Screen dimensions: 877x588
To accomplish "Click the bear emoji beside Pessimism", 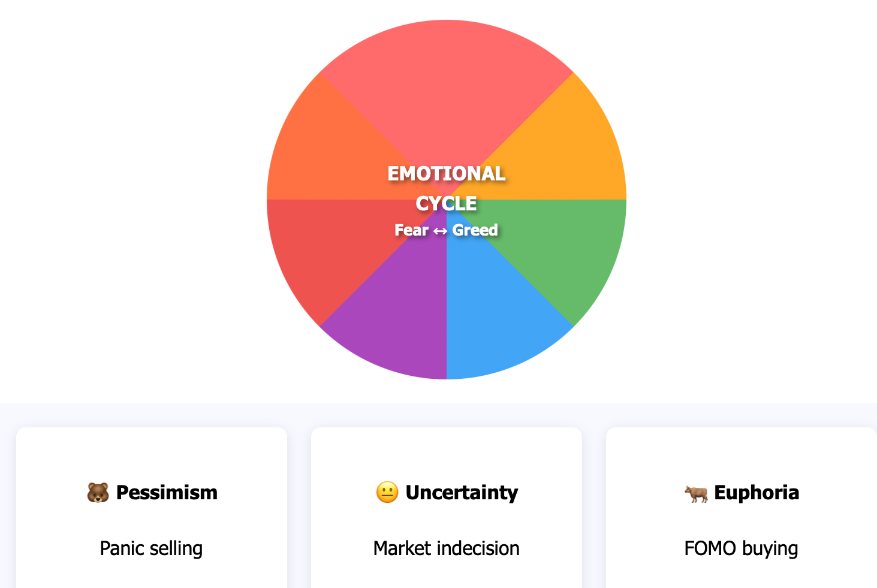I will 98,493.
